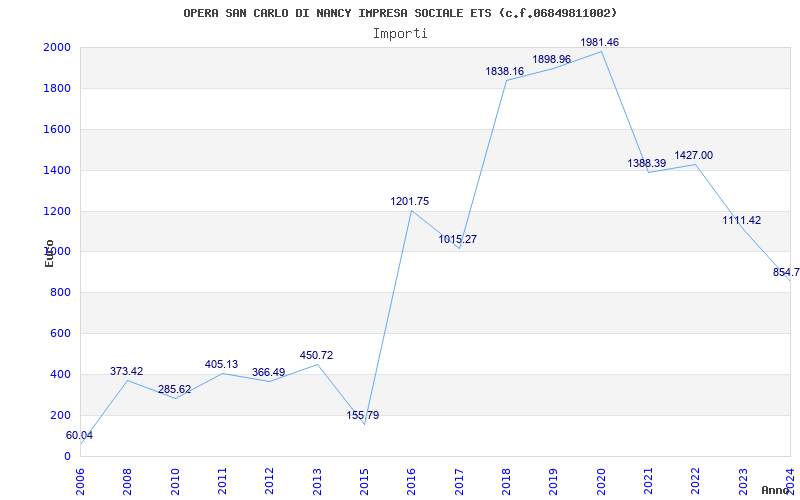The height and width of the screenshot is (500, 800).
Task: Select the peak data label 1981.46
Action: 599,42
